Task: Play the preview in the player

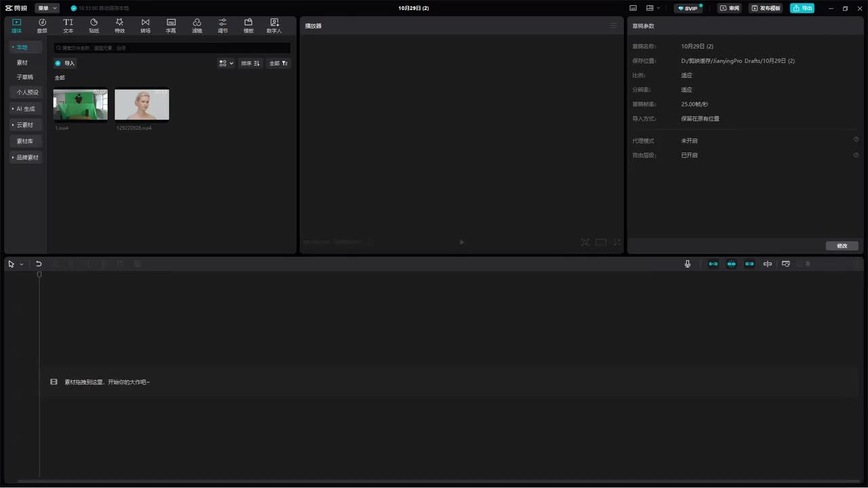Action: (462, 242)
